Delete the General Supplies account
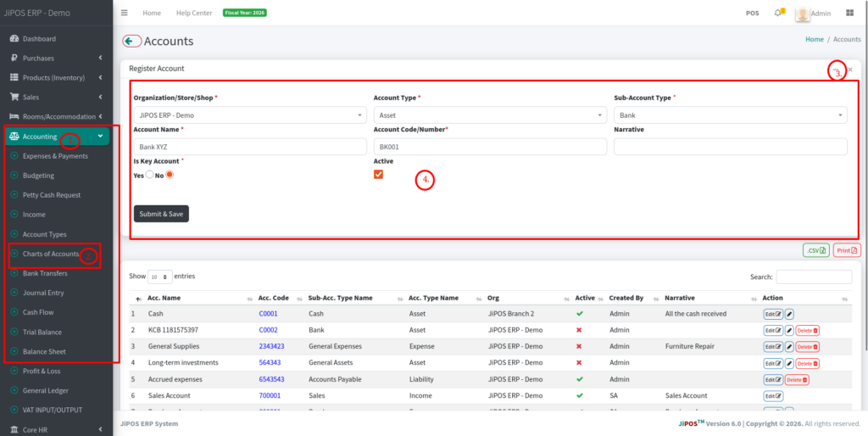Image resolution: width=868 pixels, height=436 pixels. [x=808, y=347]
